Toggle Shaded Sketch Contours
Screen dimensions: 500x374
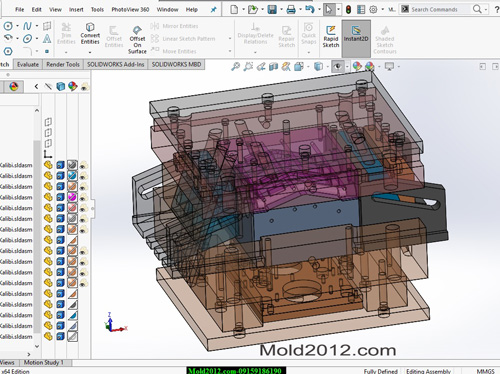click(385, 40)
